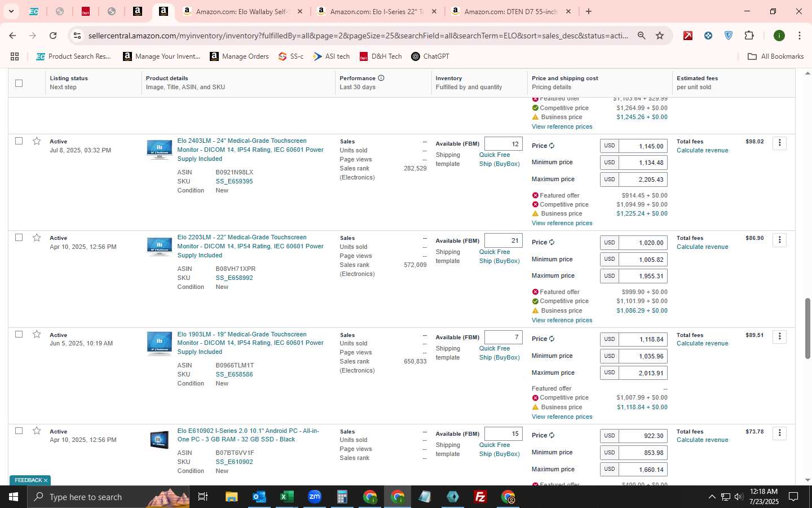Screen dimensions: 812x508
Task: Open Elo E610902 I-Series product title link
Action: click(x=248, y=435)
